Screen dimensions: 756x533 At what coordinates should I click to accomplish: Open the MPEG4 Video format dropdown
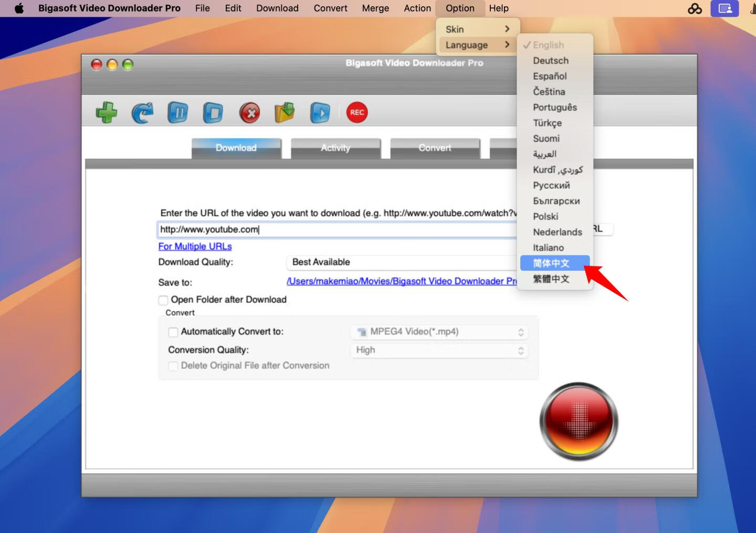pos(439,332)
